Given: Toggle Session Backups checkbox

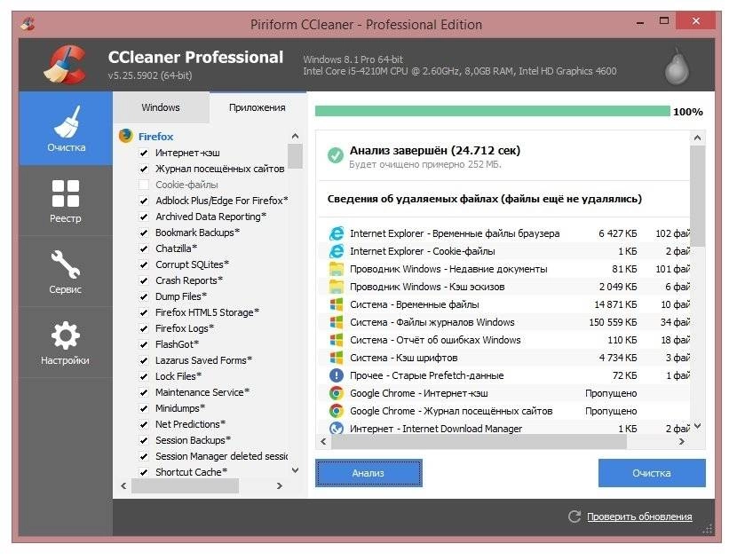Looking at the screenshot, I should [144, 440].
